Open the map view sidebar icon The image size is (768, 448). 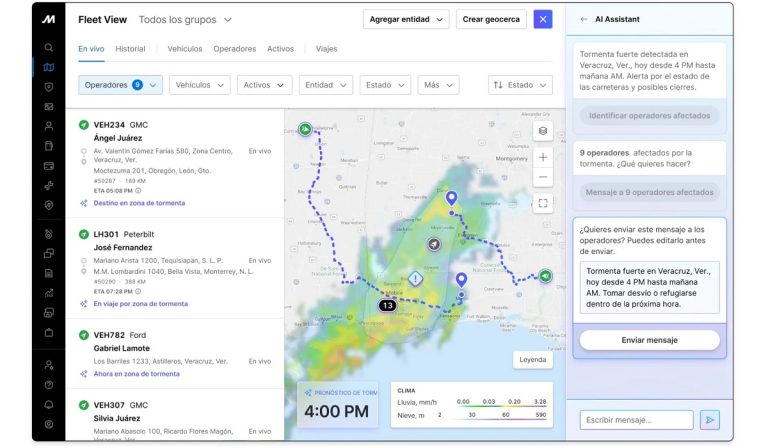(x=49, y=67)
